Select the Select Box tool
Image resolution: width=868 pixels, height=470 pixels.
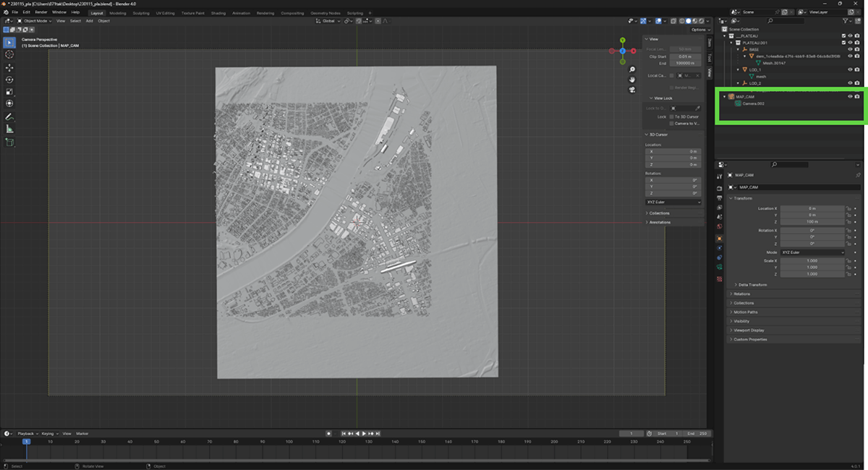click(x=9, y=42)
